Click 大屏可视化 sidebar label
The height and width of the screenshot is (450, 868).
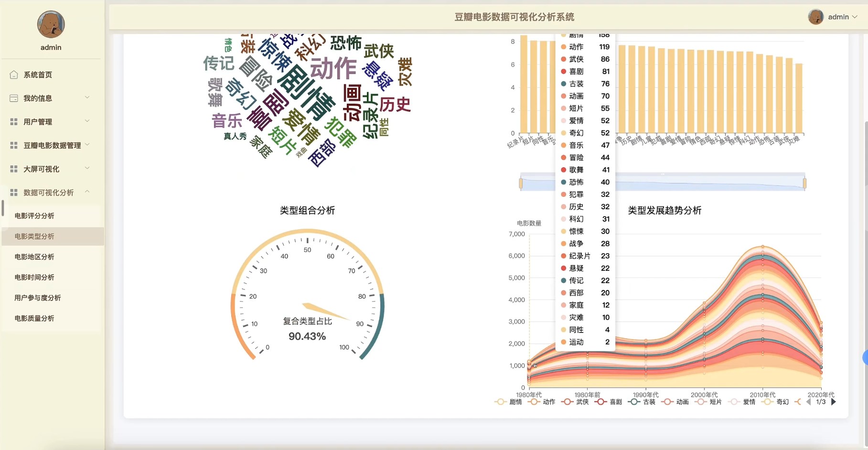click(x=42, y=169)
